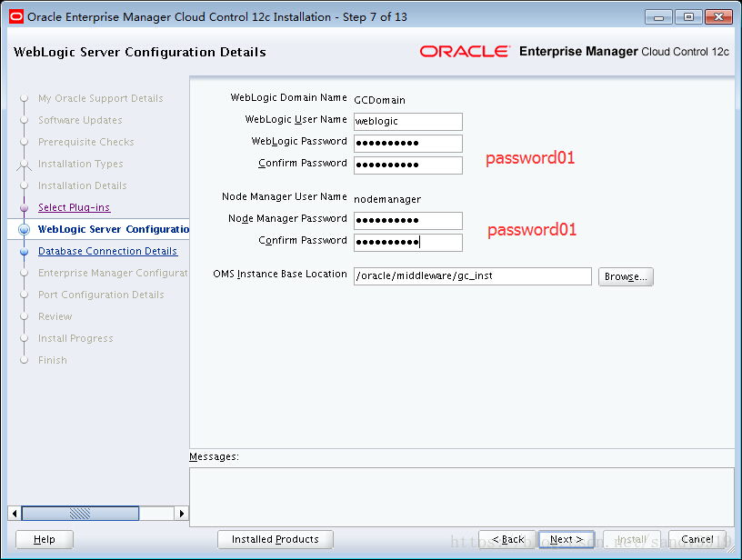Click Confirm Password field below WebLogic Password
The image size is (742, 560).
(408, 165)
